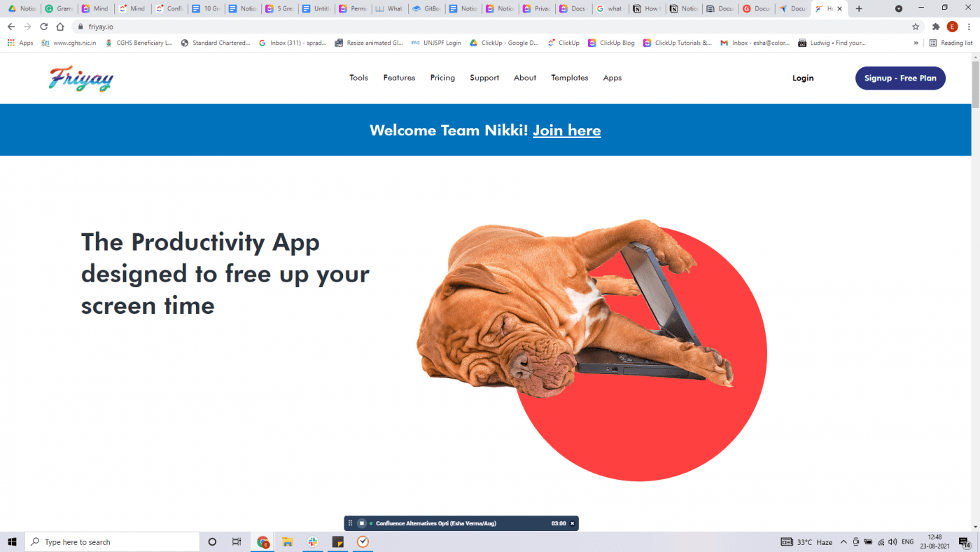980x552 pixels.
Task: Stop the Confluence Alternatives timer
Action: pyautogui.click(x=362, y=523)
